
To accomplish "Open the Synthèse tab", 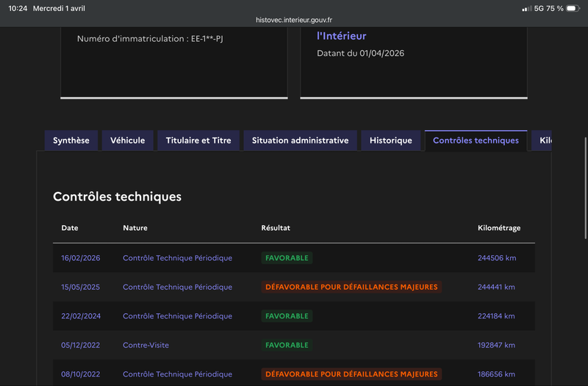I will coord(71,140).
